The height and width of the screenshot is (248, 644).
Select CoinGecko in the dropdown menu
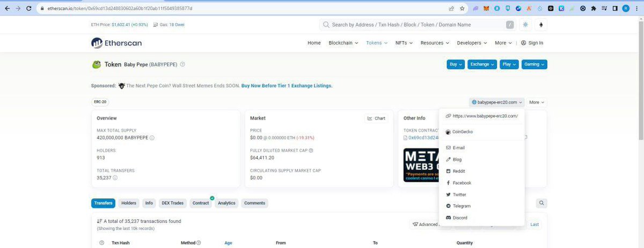482,131
